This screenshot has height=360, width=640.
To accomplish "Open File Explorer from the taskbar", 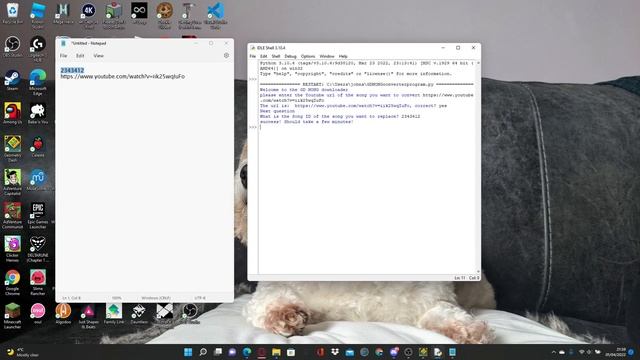I will (276, 352).
